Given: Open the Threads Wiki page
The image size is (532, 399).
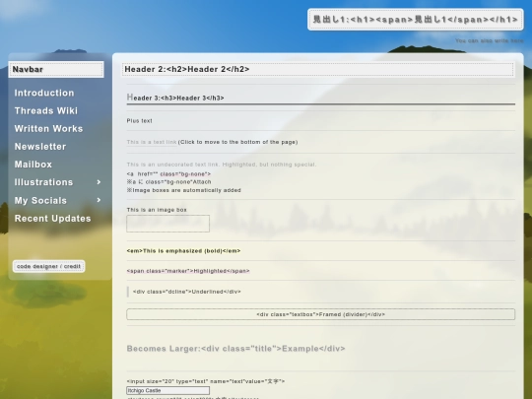Looking at the screenshot, I should coord(45,111).
